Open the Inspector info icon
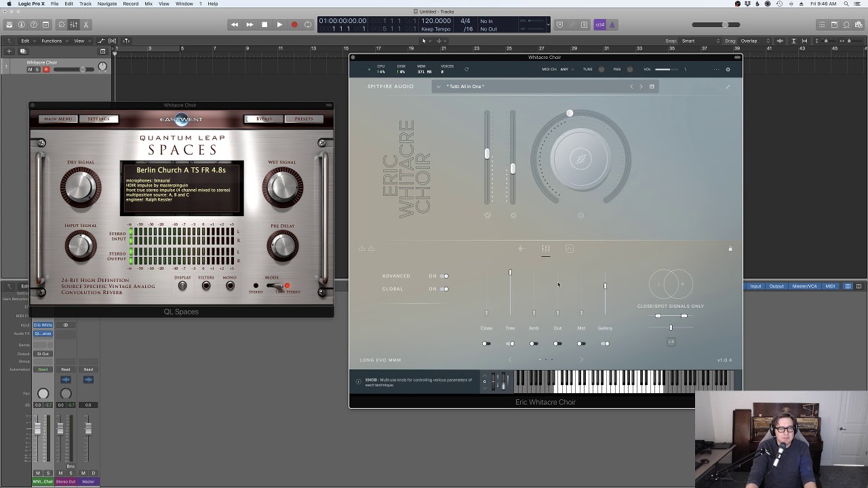The image size is (868, 488). (x=21, y=25)
